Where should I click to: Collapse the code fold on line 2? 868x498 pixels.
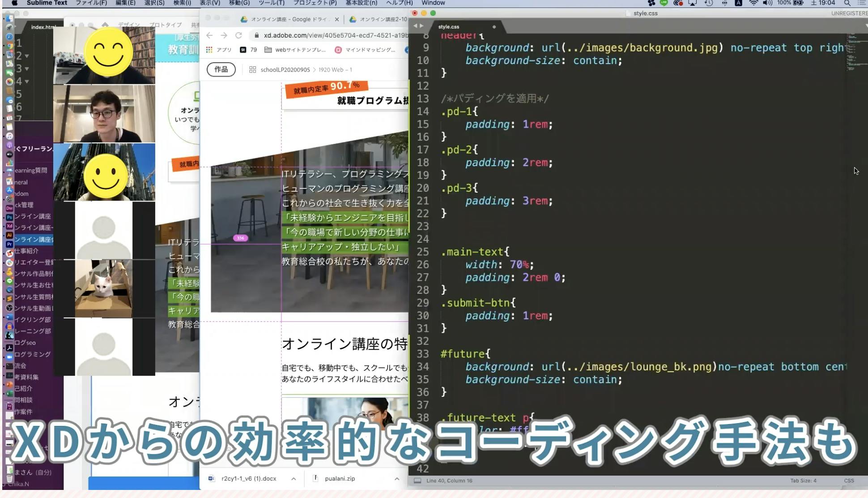[x=26, y=56]
